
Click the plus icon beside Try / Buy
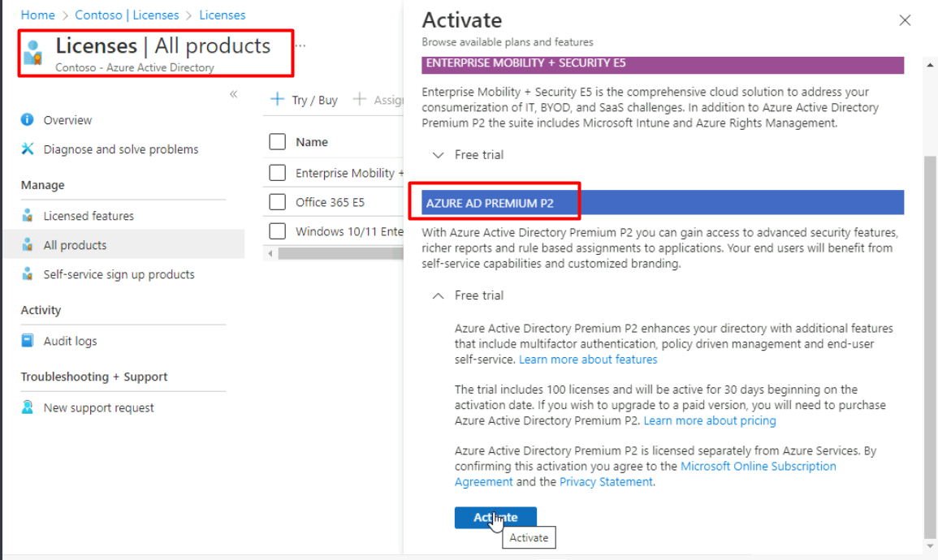(277, 99)
